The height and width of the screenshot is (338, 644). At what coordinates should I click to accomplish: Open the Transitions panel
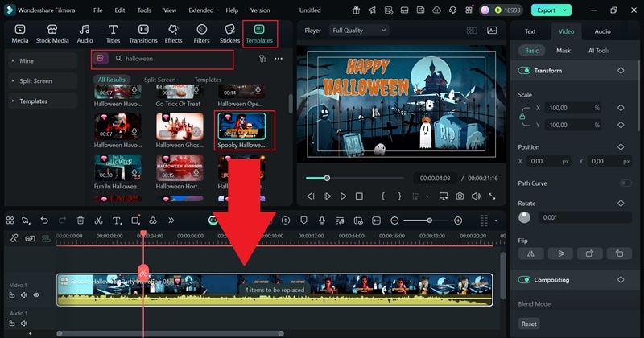(x=143, y=34)
